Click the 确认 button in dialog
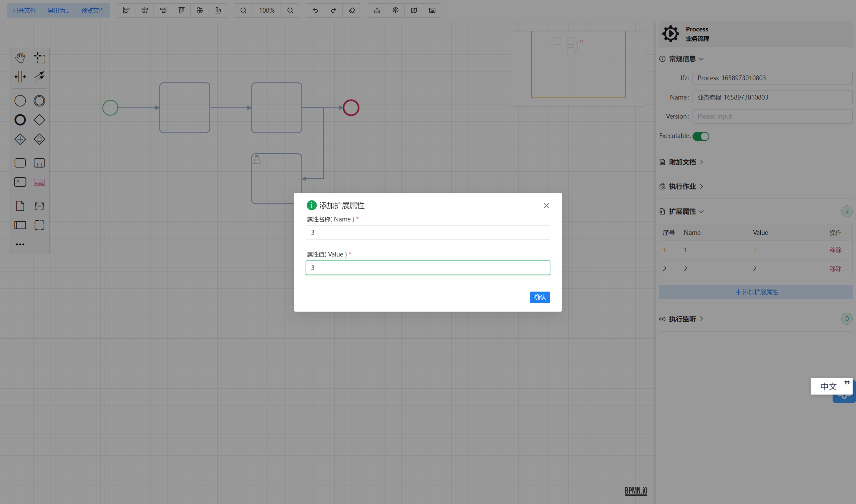Screen dimensions: 856x504 (539, 297)
